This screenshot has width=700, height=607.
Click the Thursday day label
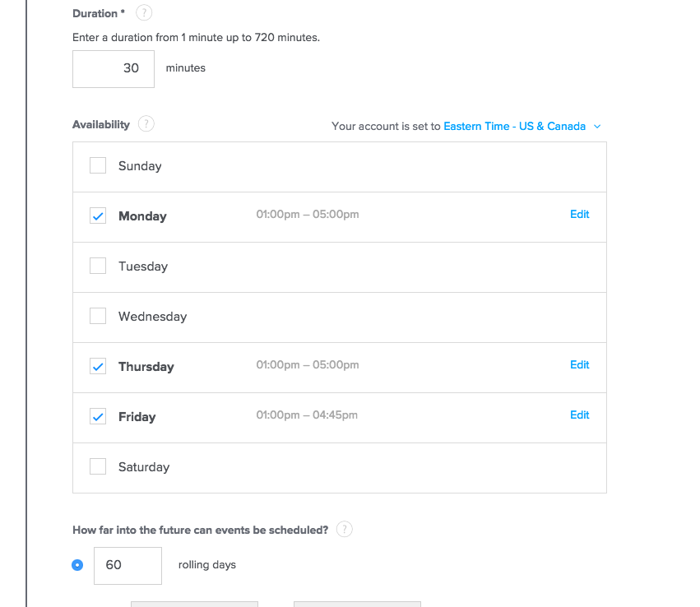click(146, 367)
